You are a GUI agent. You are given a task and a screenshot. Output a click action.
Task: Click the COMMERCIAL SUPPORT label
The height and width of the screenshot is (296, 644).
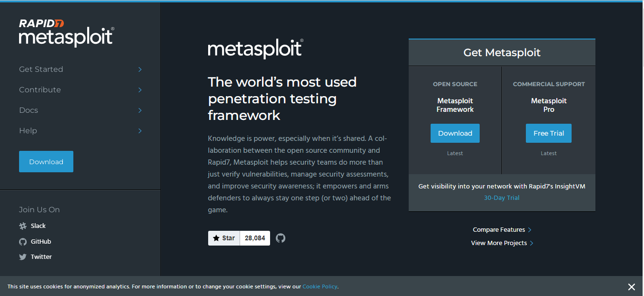tap(549, 84)
